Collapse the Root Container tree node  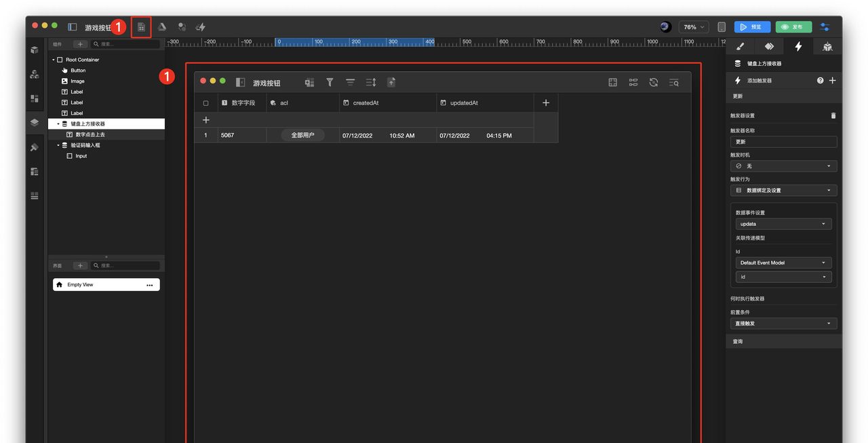[x=53, y=60]
